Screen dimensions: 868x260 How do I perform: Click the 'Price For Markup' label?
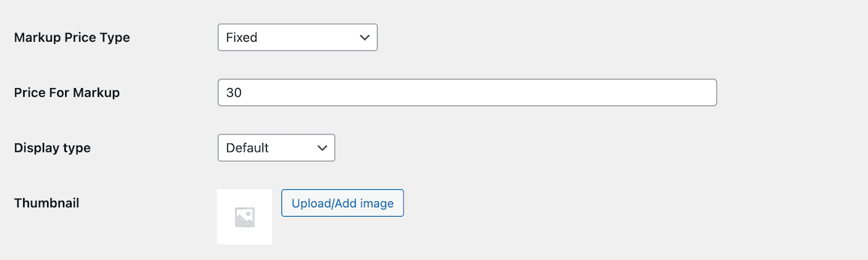[67, 92]
